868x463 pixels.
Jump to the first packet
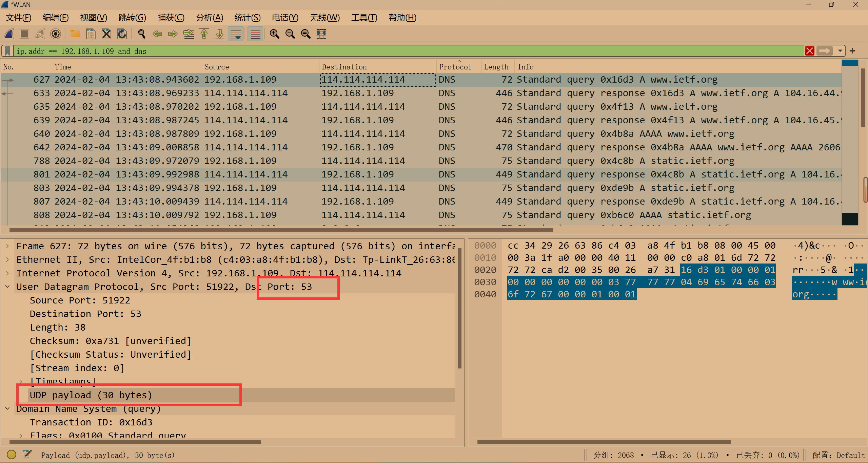(204, 34)
